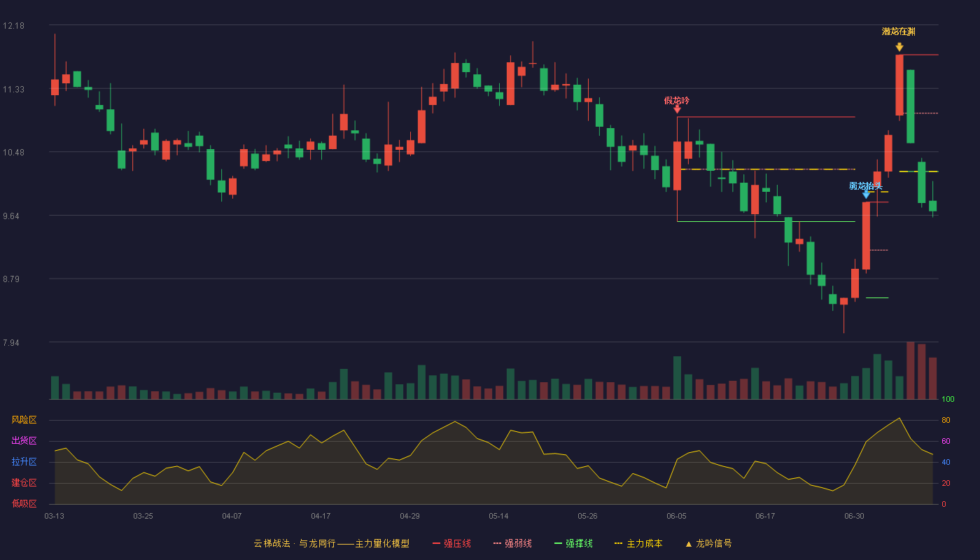Click the yellow arrow under 潜龙在渊
980x560 pixels.
pyautogui.click(x=899, y=47)
